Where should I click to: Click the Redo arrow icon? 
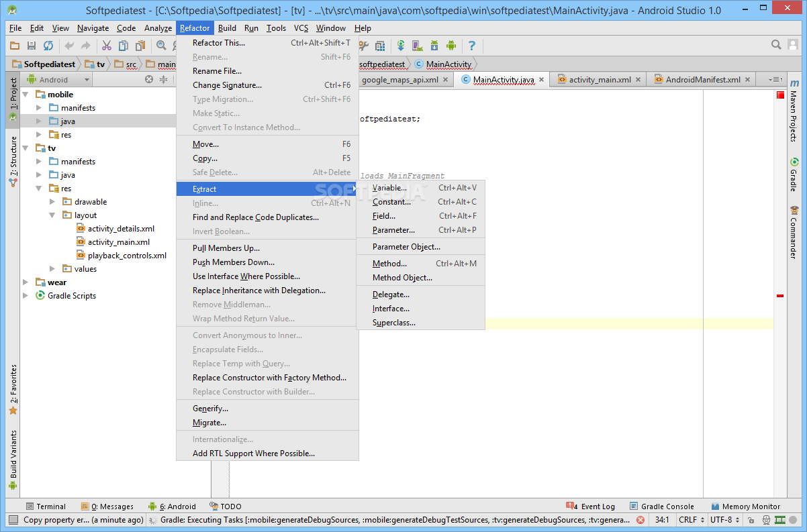click(86, 46)
